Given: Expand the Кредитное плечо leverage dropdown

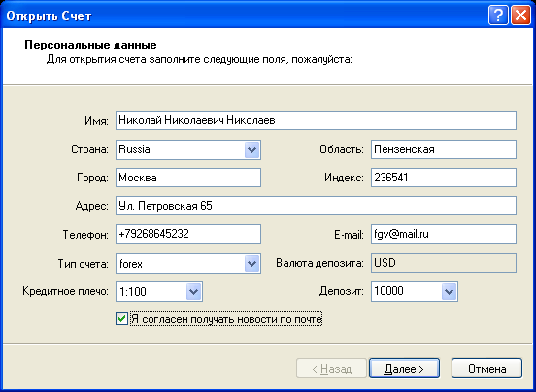Looking at the screenshot, I should (194, 292).
